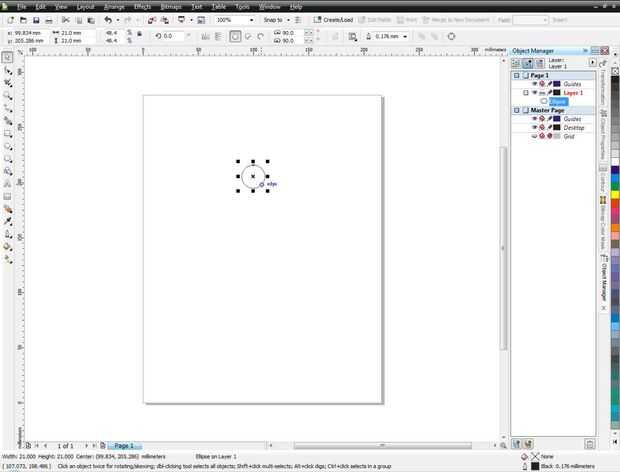Select the Text tool in toolbox
The height and width of the screenshot is (472, 620).
point(8,184)
